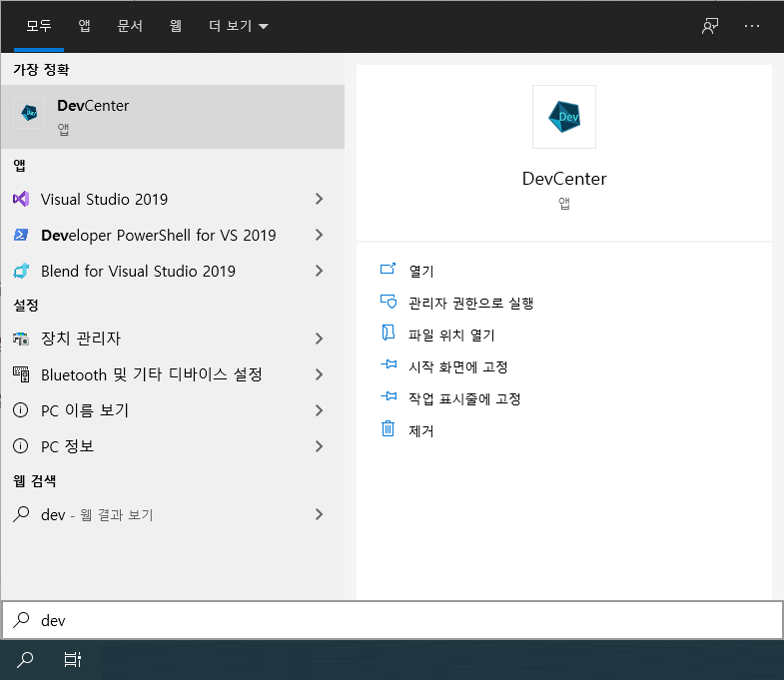This screenshot has width=784, height=681.
Task: Open Visual Studio 2019 result
Action: [x=173, y=199]
